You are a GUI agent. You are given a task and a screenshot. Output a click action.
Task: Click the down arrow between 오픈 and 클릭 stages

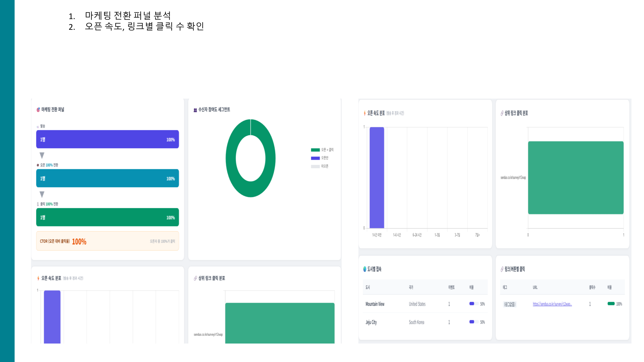pyautogui.click(x=42, y=195)
